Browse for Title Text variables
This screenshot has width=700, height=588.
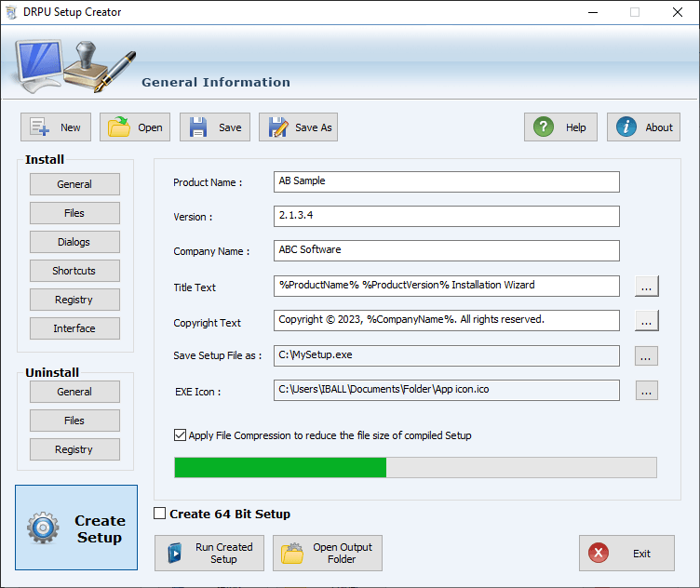(646, 286)
